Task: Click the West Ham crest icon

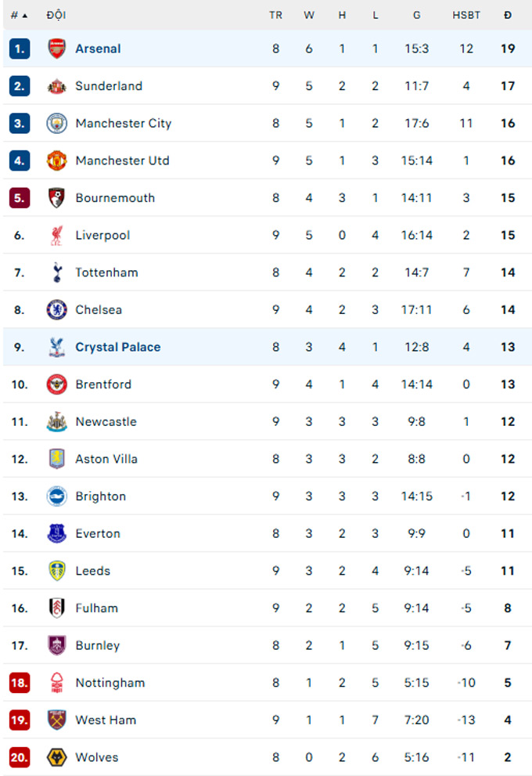Action: pos(57,720)
